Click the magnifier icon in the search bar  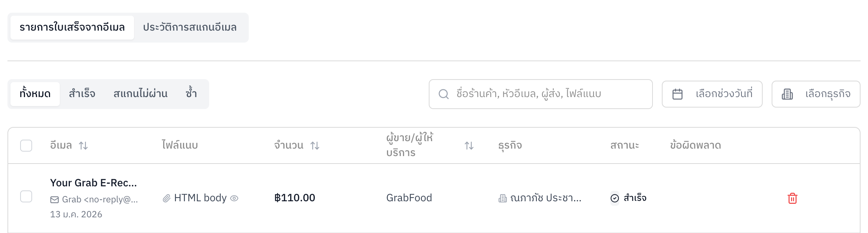[x=444, y=94]
